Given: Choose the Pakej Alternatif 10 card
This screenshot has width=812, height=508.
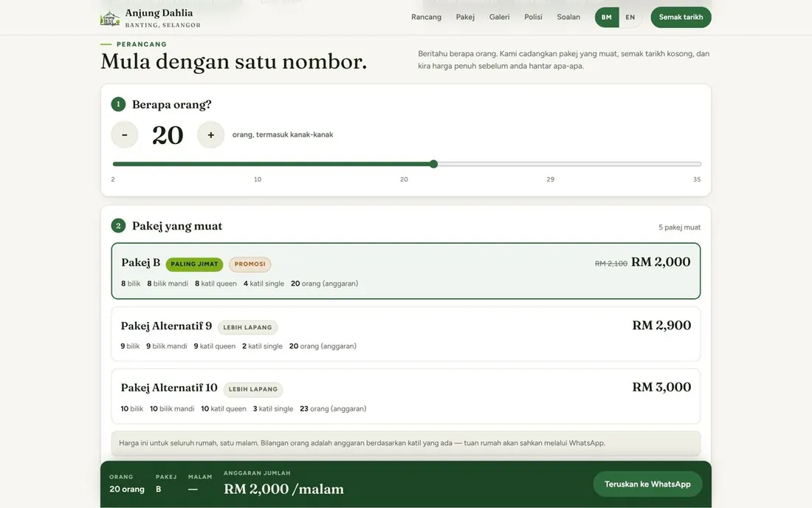Looking at the screenshot, I should [x=405, y=397].
